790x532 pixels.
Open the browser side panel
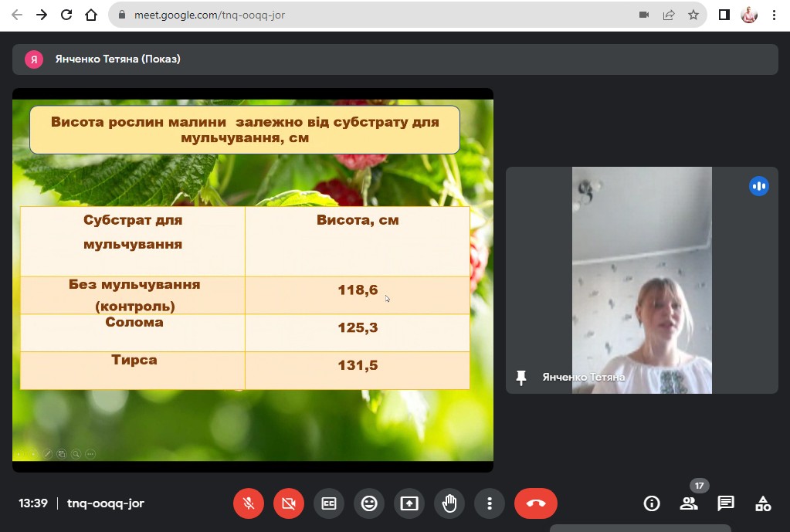(724, 15)
